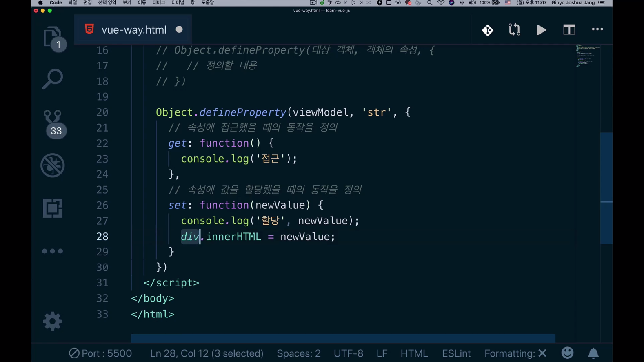Click the compare changes arrows icon
The width and height of the screenshot is (644, 362).
point(514,30)
